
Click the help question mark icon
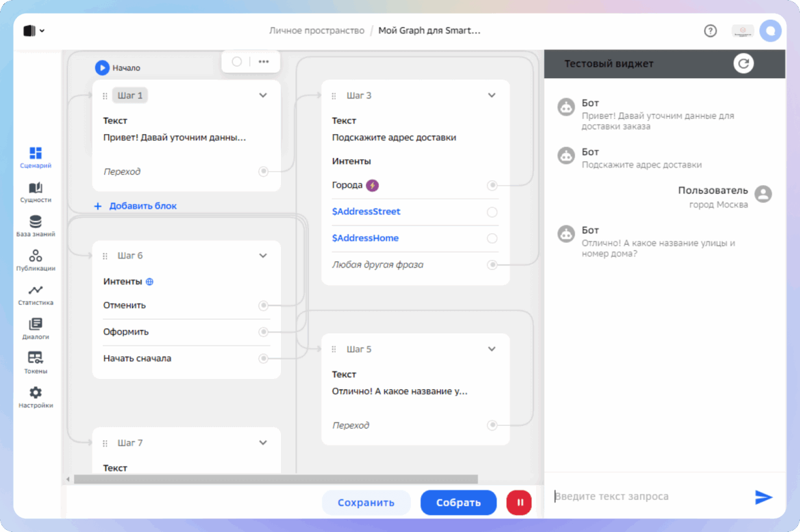click(x=710, y=31)
